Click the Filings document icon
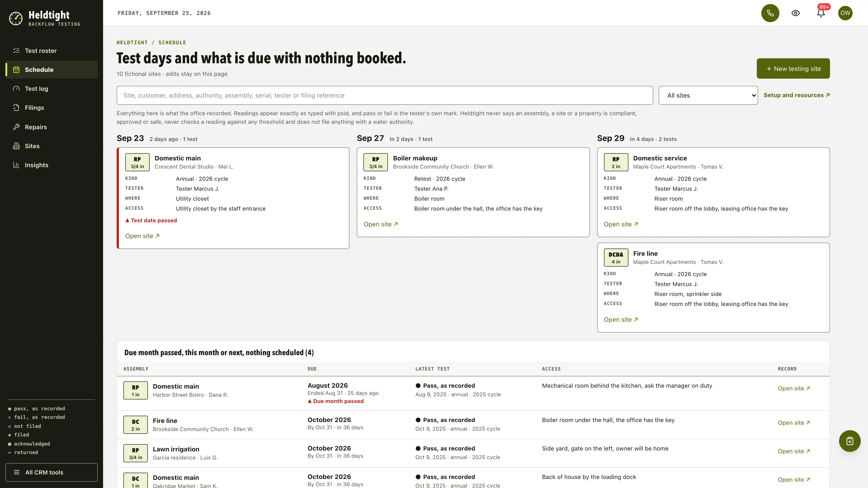868x488 pixels. pyautogui.click(x=16, y=108)
